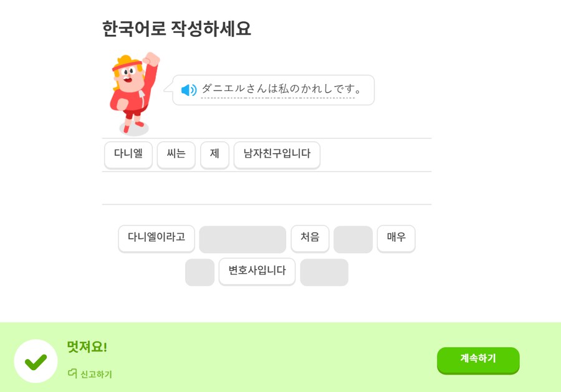Select the 다니엘이라고 word bank tile
This screenshot has width=561, height=392.
click(156, 238)
